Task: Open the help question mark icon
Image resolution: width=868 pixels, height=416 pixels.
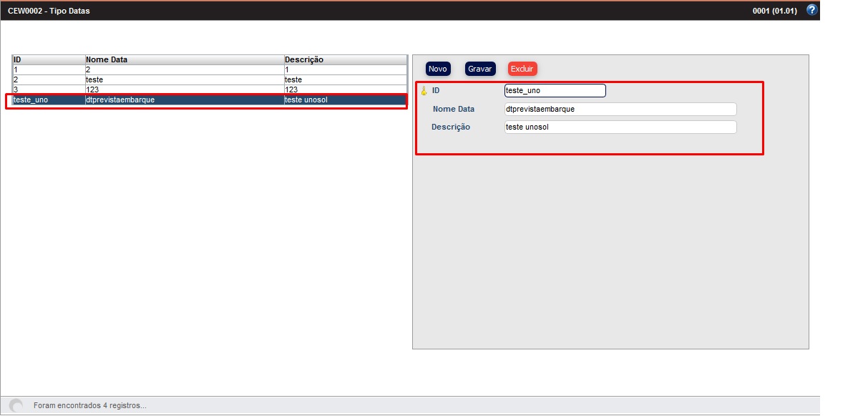Action: tap(812, 10)
